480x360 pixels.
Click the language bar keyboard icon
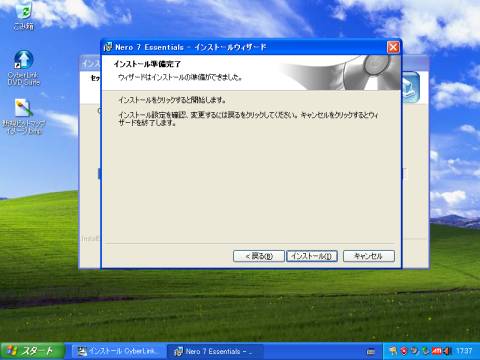coord(371,352)
